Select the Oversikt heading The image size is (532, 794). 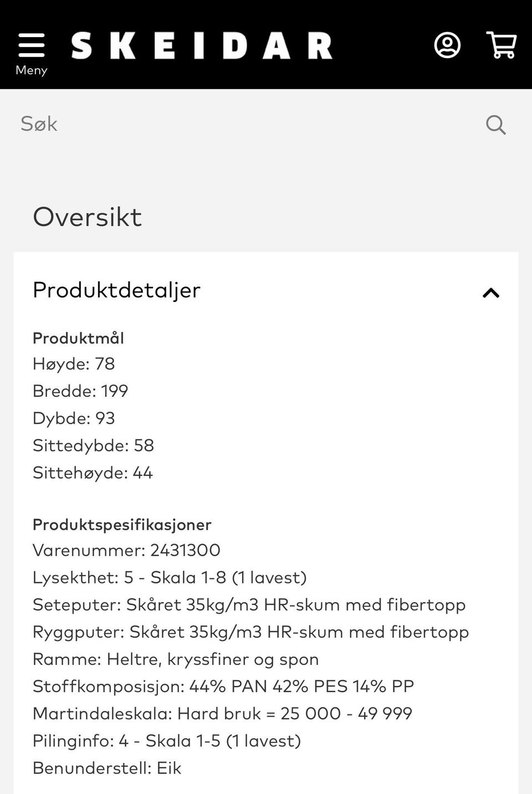click(x=88, y=217)
